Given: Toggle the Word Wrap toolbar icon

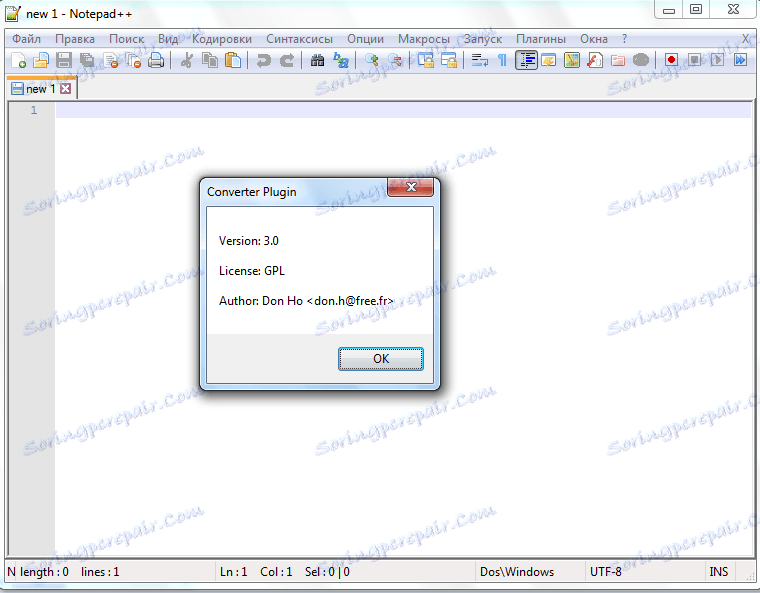Looking at the screenshot, I should 480,61.
